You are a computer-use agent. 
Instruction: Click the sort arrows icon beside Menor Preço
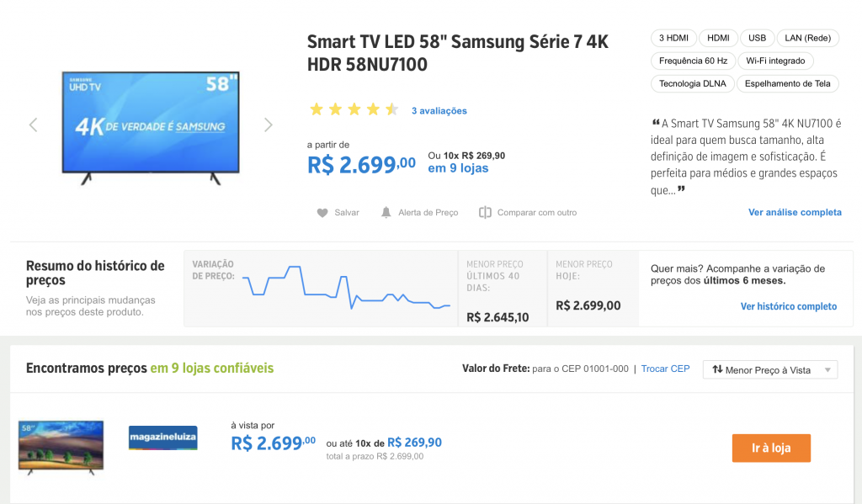(x=717, y=369)
